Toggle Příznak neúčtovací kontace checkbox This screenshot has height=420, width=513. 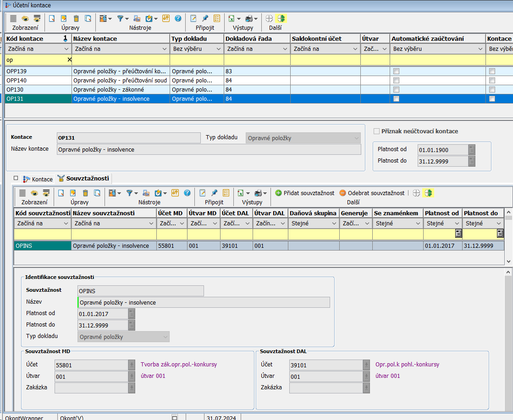point(377,131)
